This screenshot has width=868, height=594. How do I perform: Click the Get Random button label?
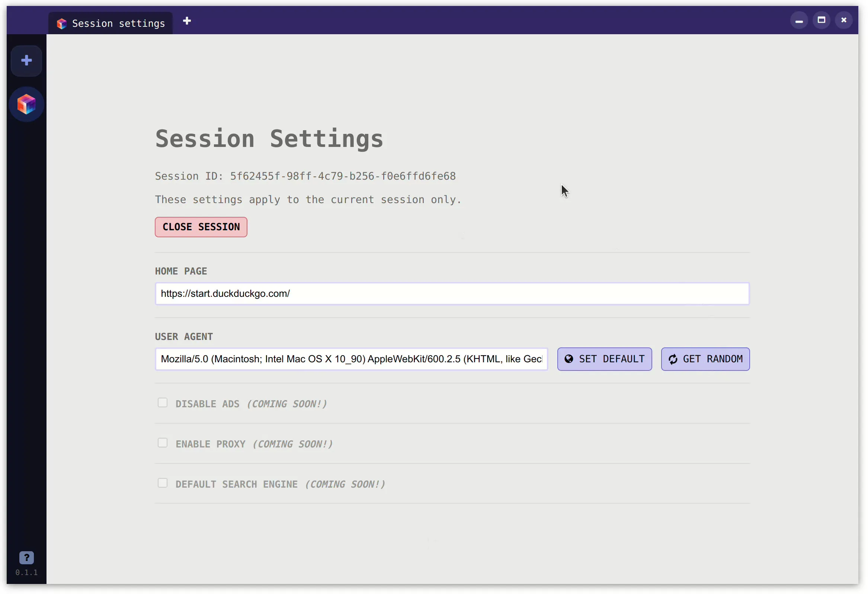tap(712, 359)
